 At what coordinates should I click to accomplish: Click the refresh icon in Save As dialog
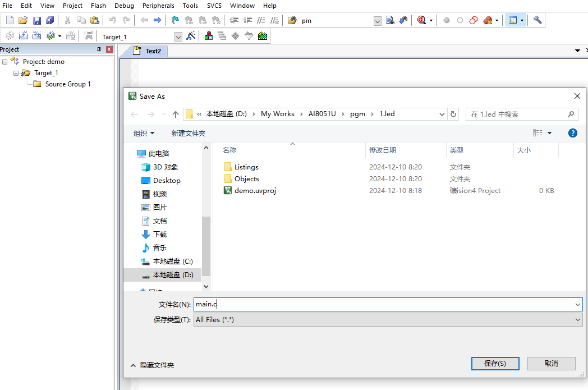(x=453, y=114)
